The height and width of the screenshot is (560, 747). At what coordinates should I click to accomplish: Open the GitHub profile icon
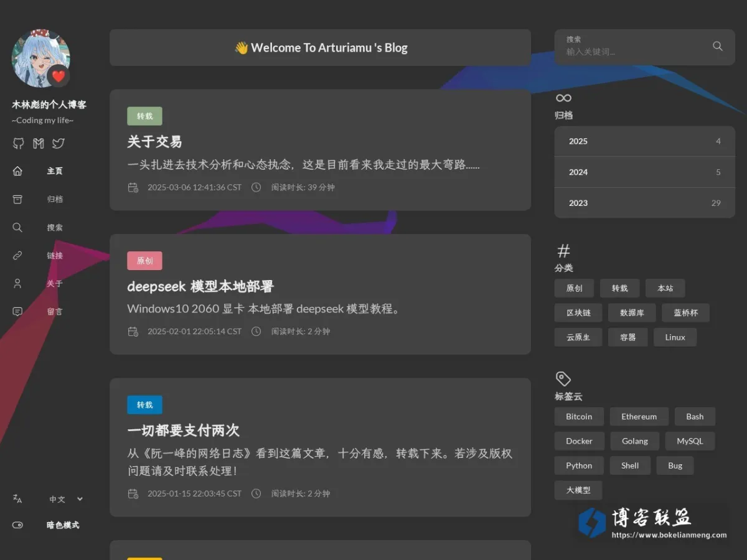(x=18, y=144)
